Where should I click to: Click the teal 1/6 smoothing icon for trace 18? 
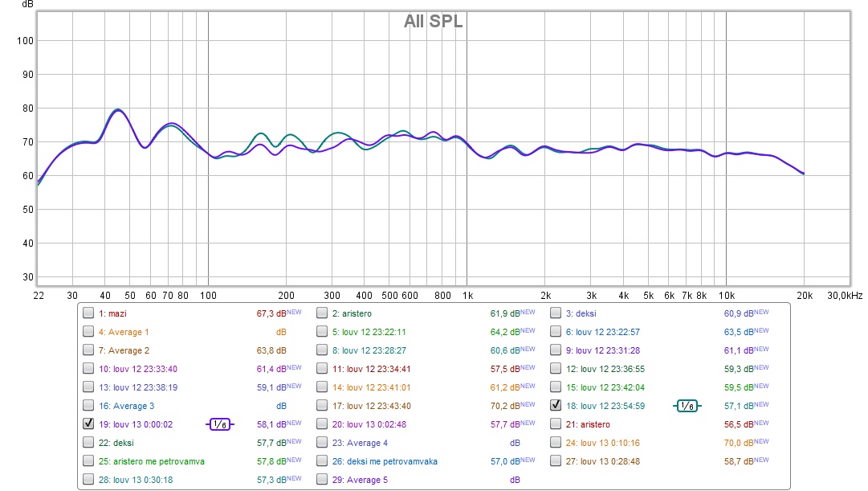coord(687,406)
